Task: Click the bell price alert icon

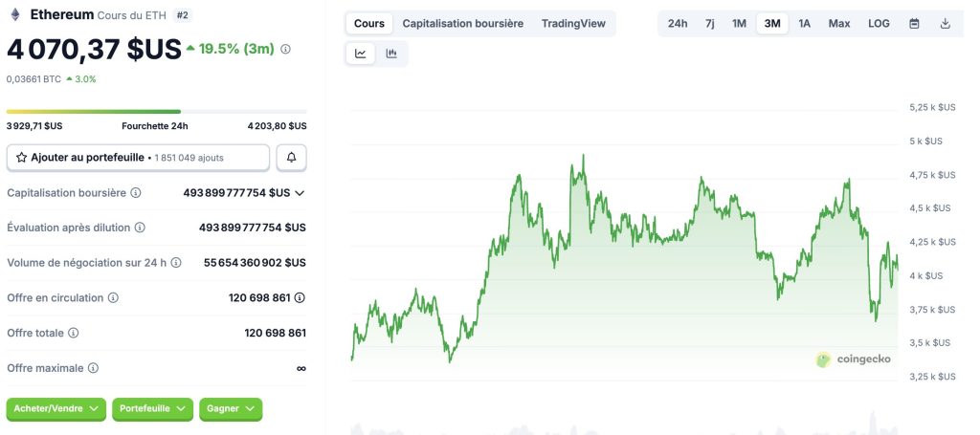Action: click(x=292, y=157)
